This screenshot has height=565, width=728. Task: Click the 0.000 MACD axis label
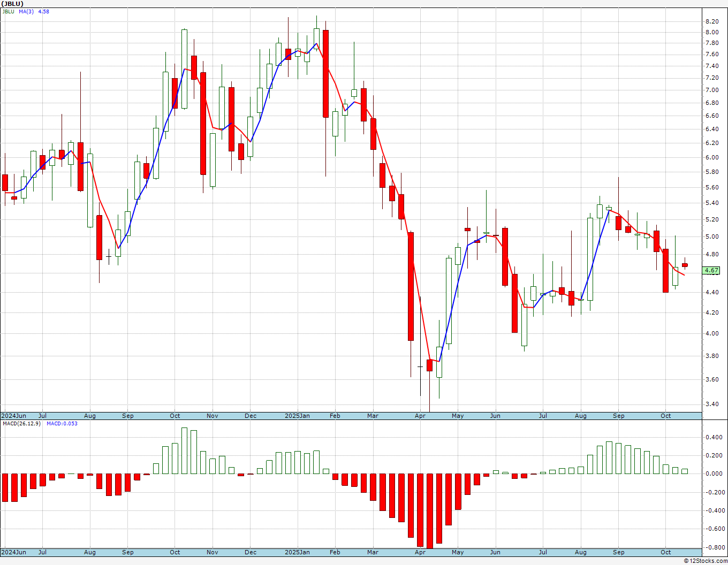tap(713, 474)
